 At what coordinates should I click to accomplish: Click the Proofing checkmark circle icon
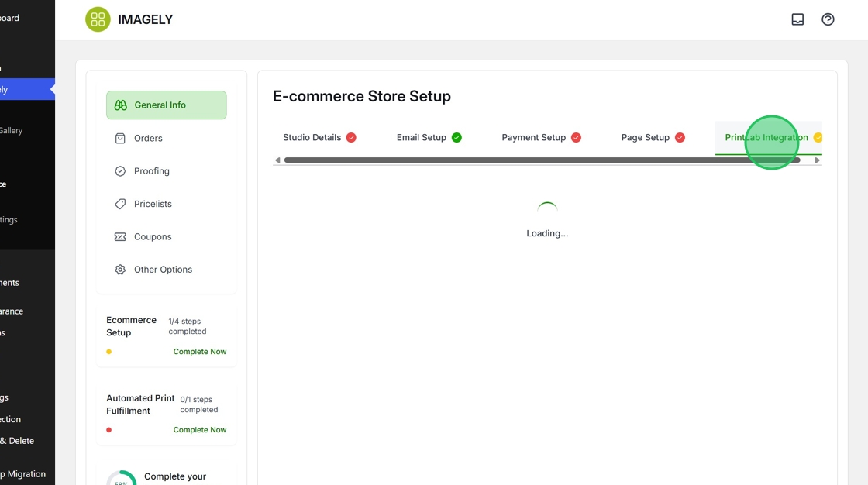pos(120,171)
